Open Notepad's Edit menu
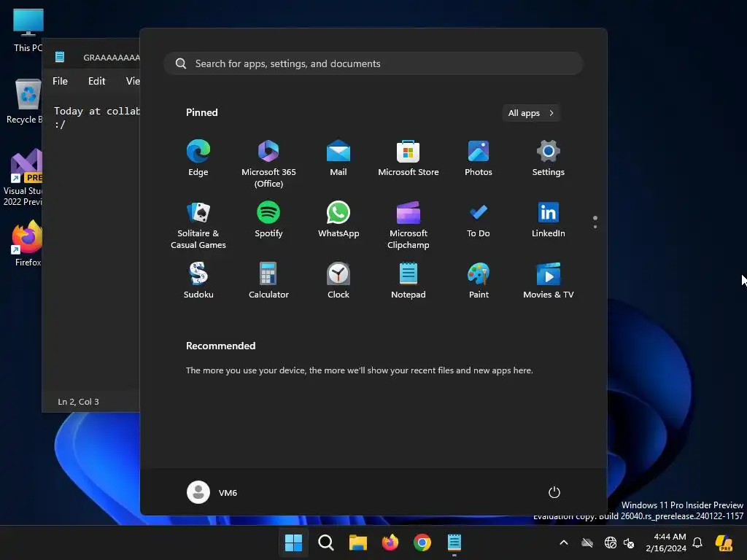747x560 pixels. click(97, 81)
